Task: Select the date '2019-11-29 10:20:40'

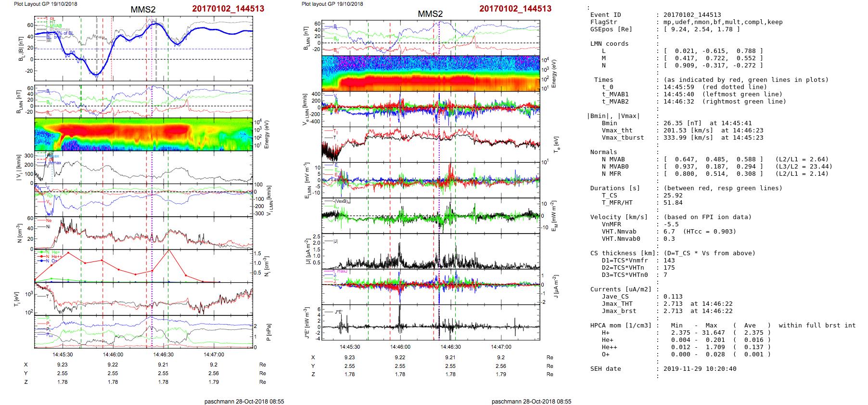Action: (700, 369)
